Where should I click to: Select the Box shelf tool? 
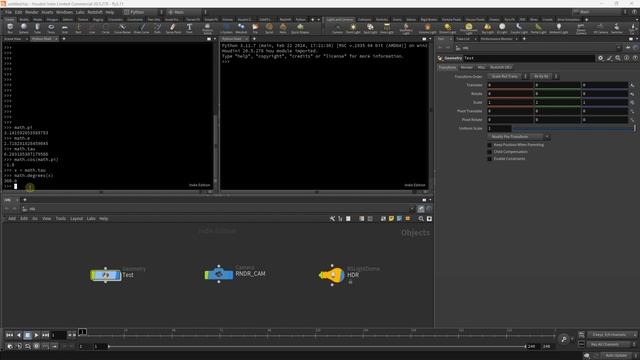(x=10, y=28)
